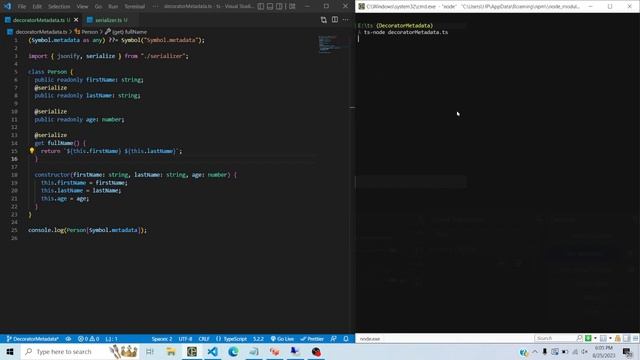Click the line and column cursor position indicator
The image size is (640, 360).
point(111,339)
